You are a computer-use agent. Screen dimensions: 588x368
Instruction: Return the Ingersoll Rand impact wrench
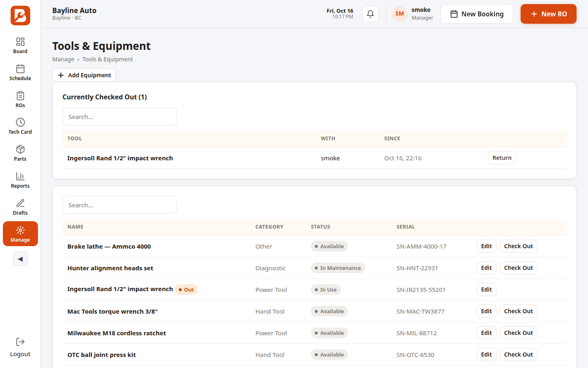502,158
